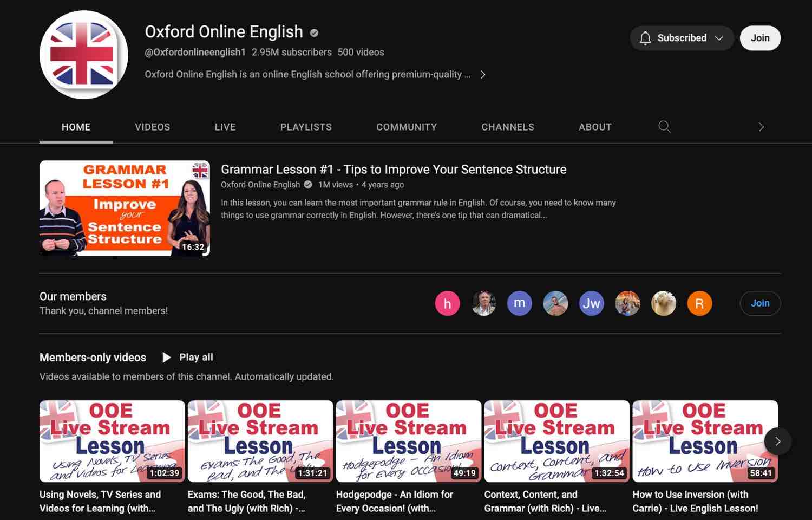This screenshot has height=520, width=812.
Task: Click the member photo avatar after h
Action: click(483, 303)
